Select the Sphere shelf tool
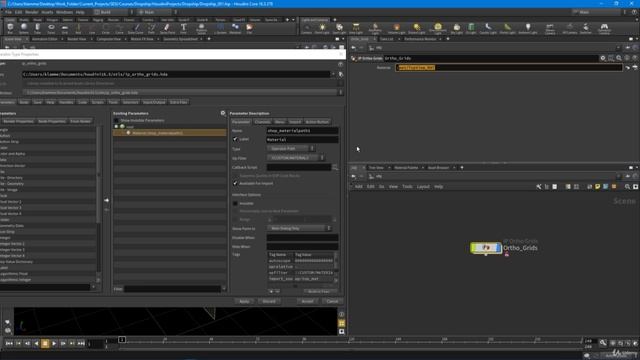The width and height of the screenshot is (640, 360). coord(24,29)
